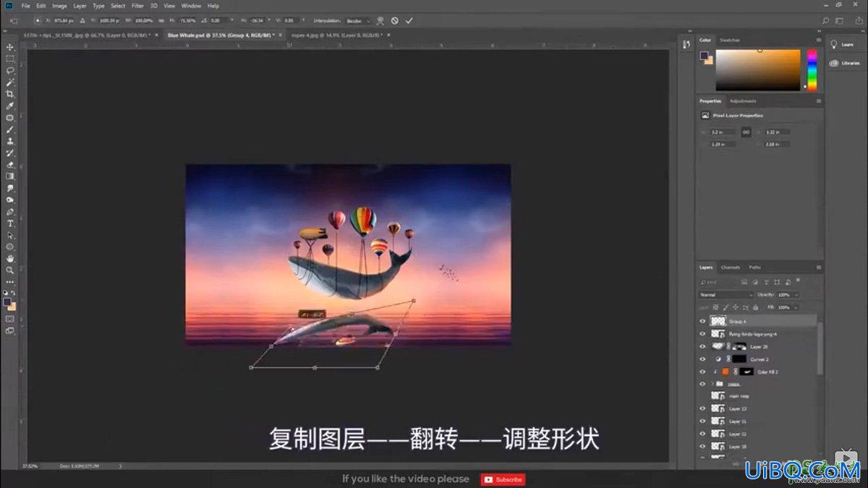The image size is (868, 488).
Task: Switch to the Paths tab
Action: (754, 267)
